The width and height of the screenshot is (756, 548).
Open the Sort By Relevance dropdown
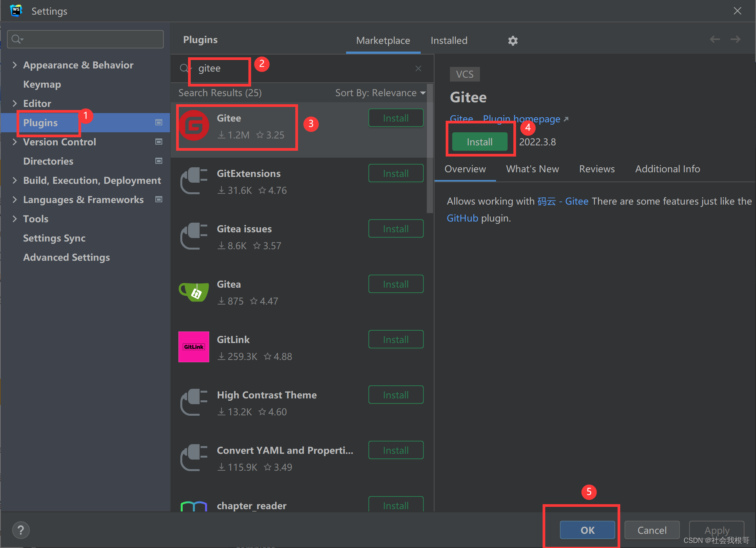380,93
